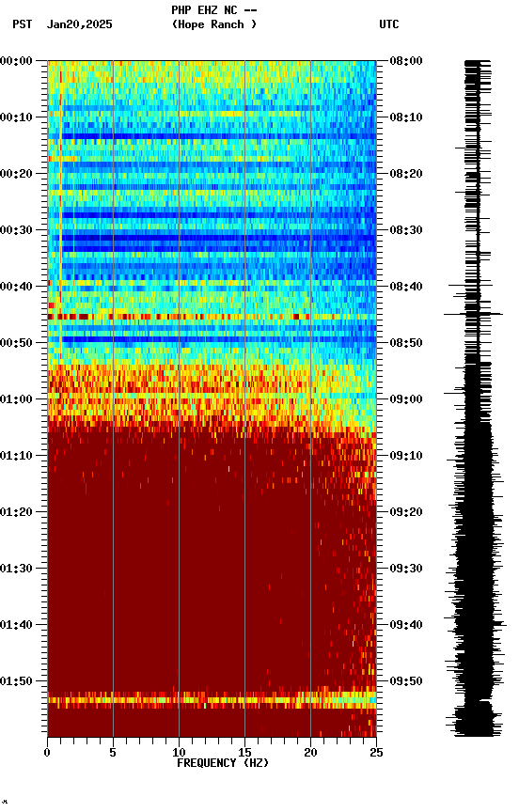Click the PST timezone label
Image resolution: width=519 pixels, height=812 pixels.
[x=23, y=24]
